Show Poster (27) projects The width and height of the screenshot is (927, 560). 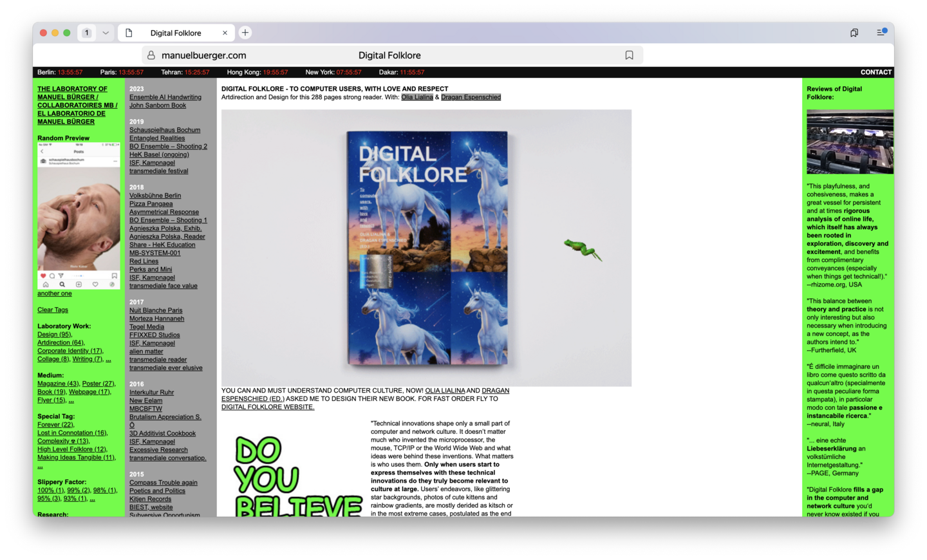click(98, 384)
